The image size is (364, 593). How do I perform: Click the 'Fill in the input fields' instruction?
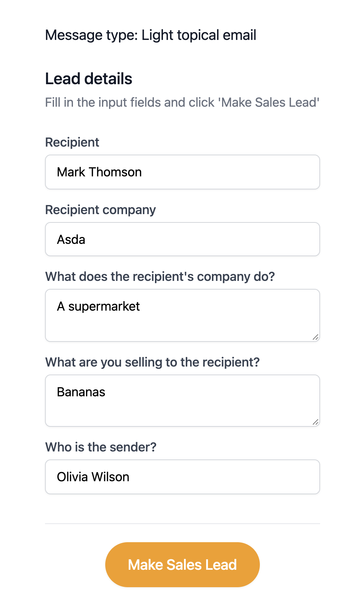[182, 102]
